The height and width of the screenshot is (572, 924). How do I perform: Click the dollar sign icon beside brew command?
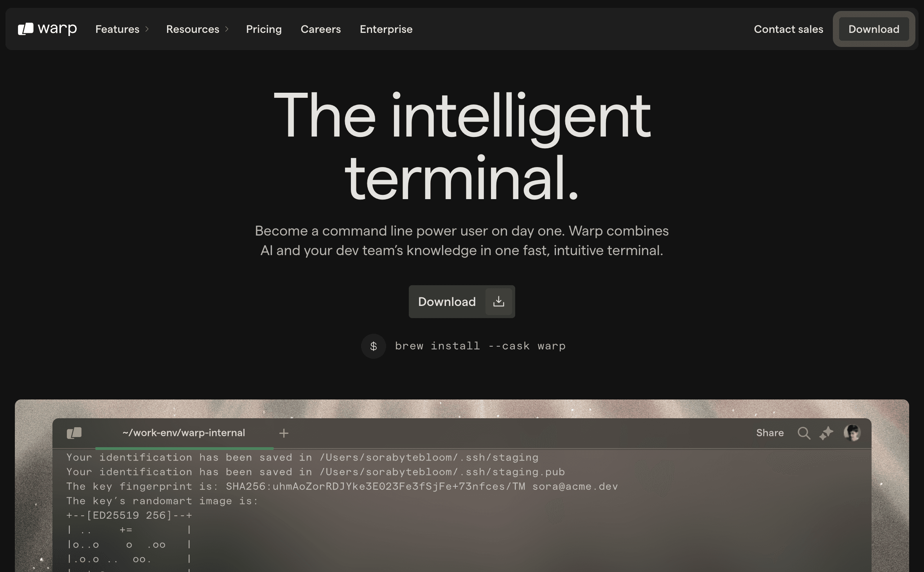coord(373,346)
